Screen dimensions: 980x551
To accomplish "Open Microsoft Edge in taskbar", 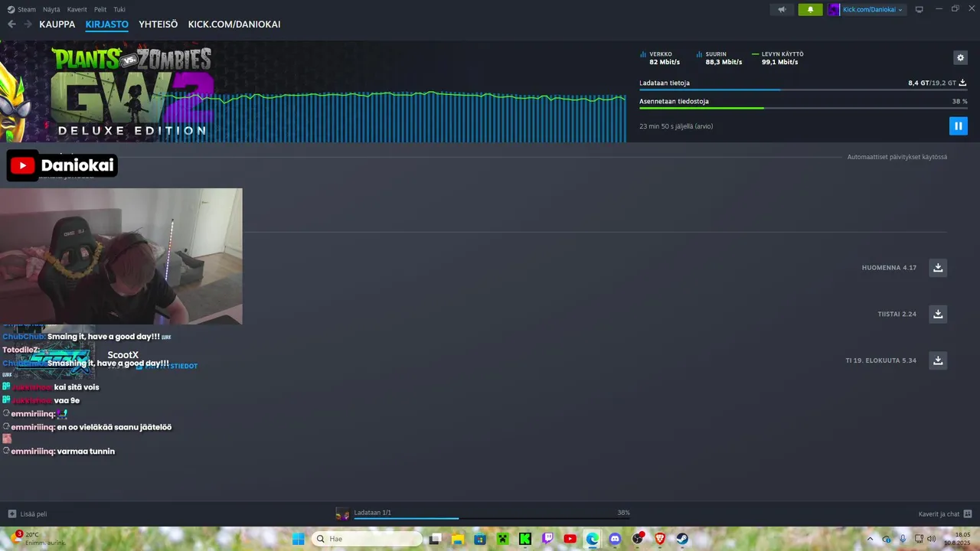I will 593,539.
